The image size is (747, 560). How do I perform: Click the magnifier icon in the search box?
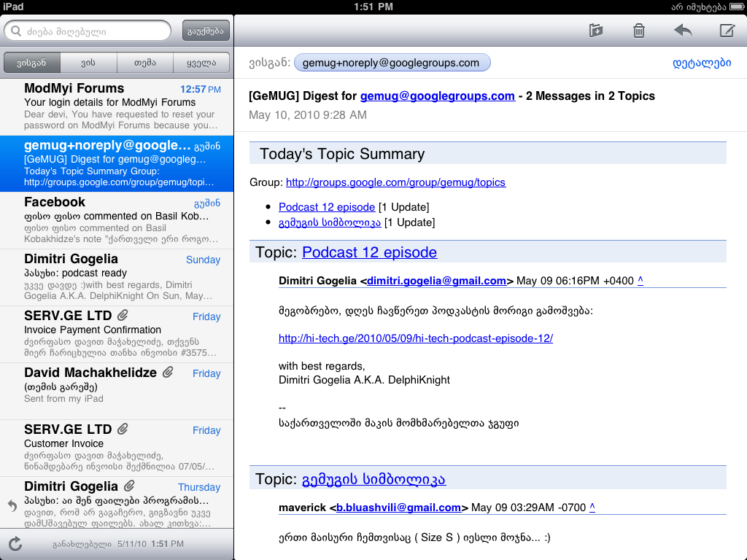coord(17,31)
